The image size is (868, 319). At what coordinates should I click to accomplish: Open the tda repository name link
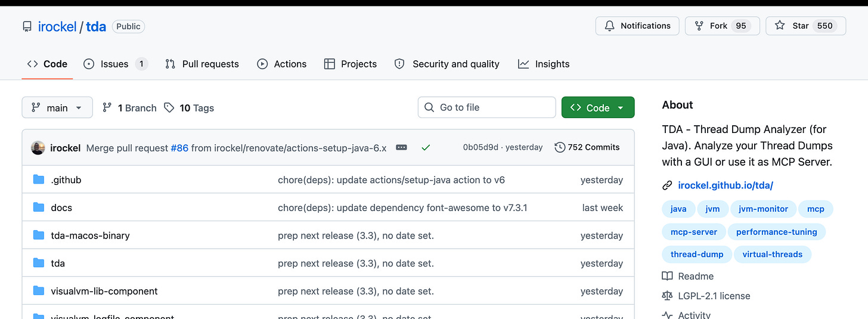tap(96, 26)
